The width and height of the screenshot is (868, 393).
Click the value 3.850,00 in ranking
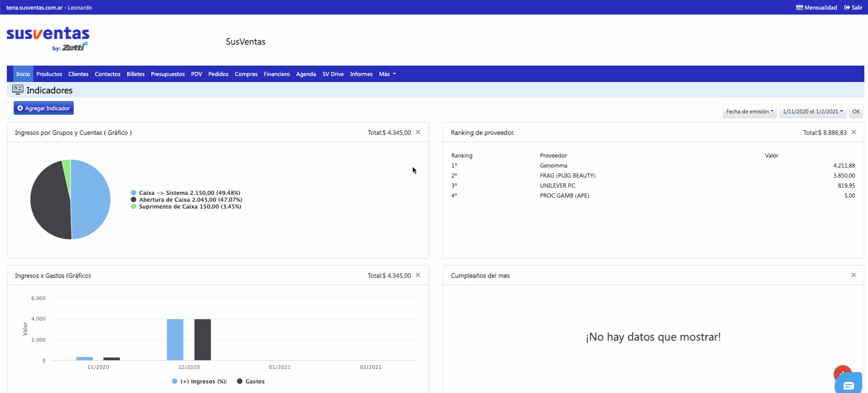tap(844, 175)
